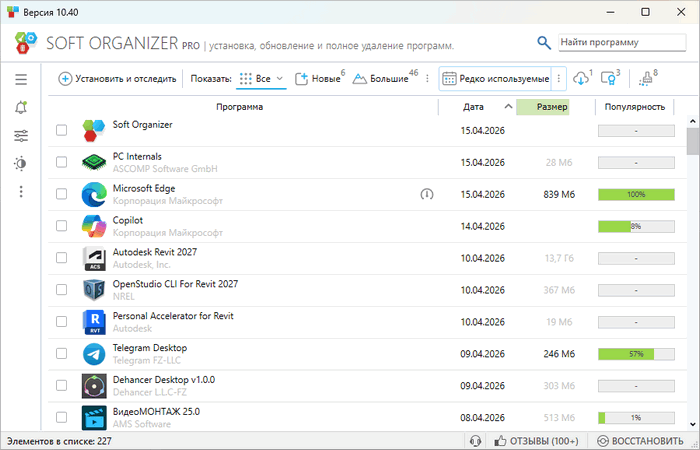Check the box for PC Internals
This screenshot has height=450, width=700.
pyautogui.click(x=62, y=162)
